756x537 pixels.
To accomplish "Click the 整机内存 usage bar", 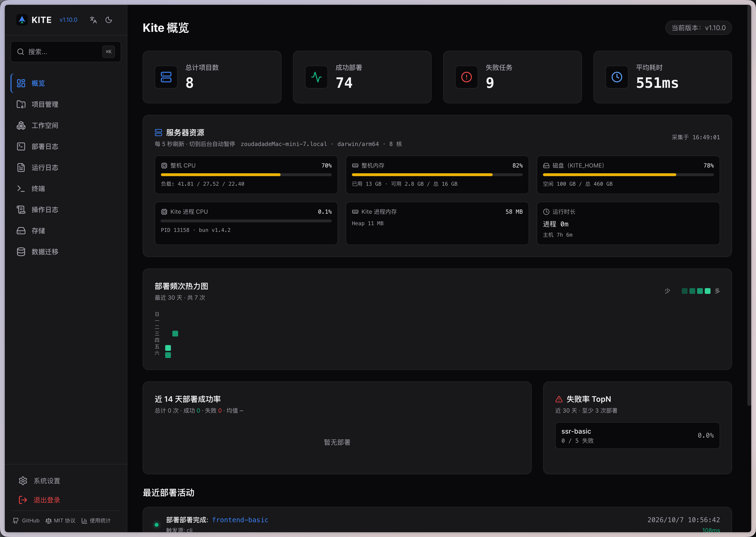I will tap(437, 175).
